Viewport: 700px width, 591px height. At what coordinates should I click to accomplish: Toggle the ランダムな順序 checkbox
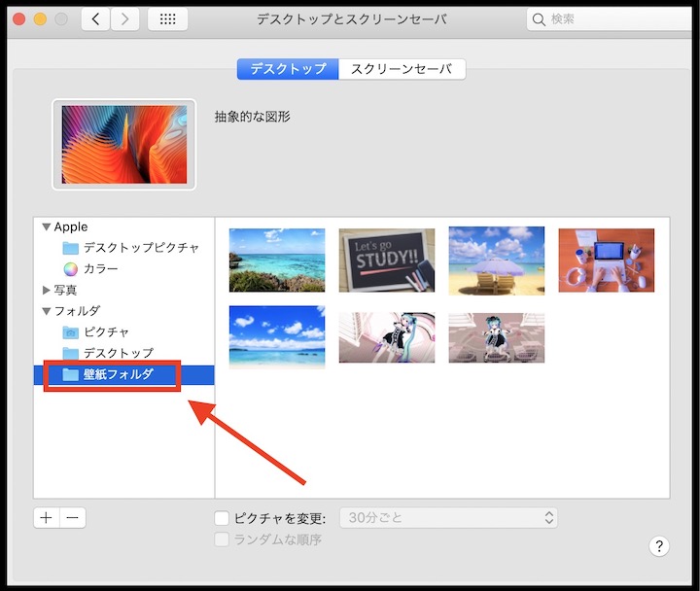pyautogui.click(x=222, y=539)
